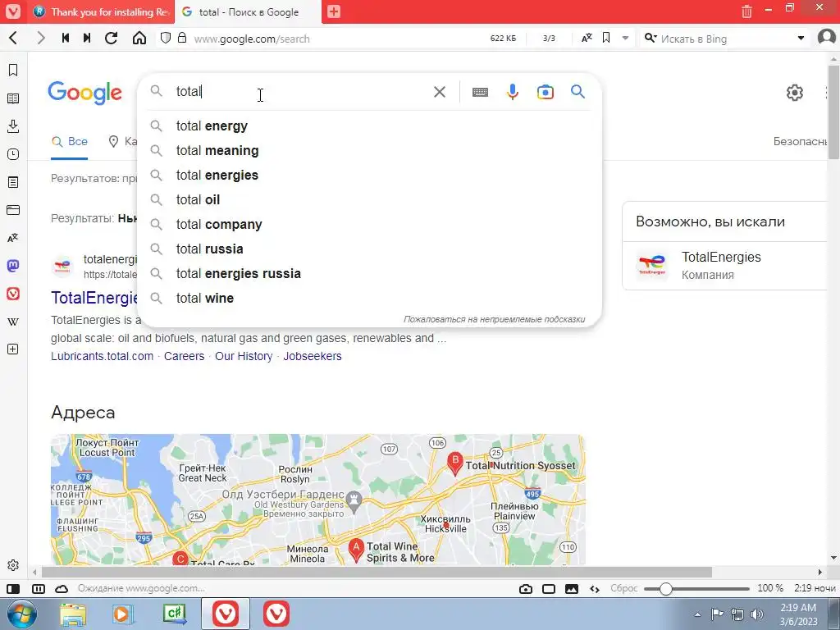Click the fast forward navigation button
840x630 pixels.
click(87, 38)
